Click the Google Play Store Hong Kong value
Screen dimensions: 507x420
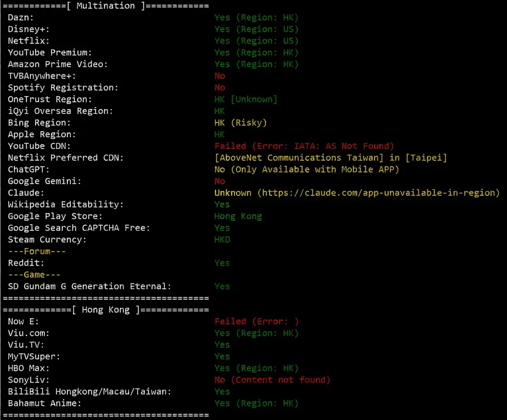click(238, 216)
